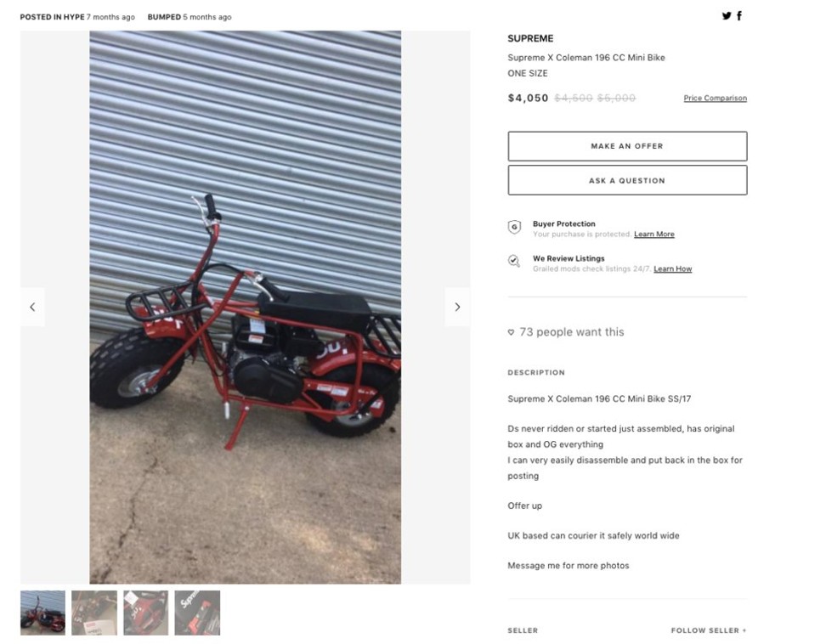Image resolution: width=826 pixels, height=644 pixels.
Task: Select second thumbnail showing box label
Action: [94, 613]
